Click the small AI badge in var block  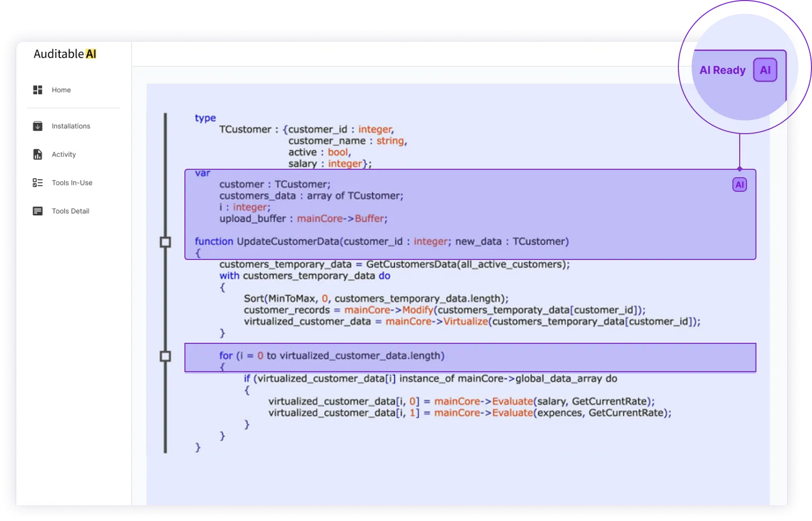[739, 184]
